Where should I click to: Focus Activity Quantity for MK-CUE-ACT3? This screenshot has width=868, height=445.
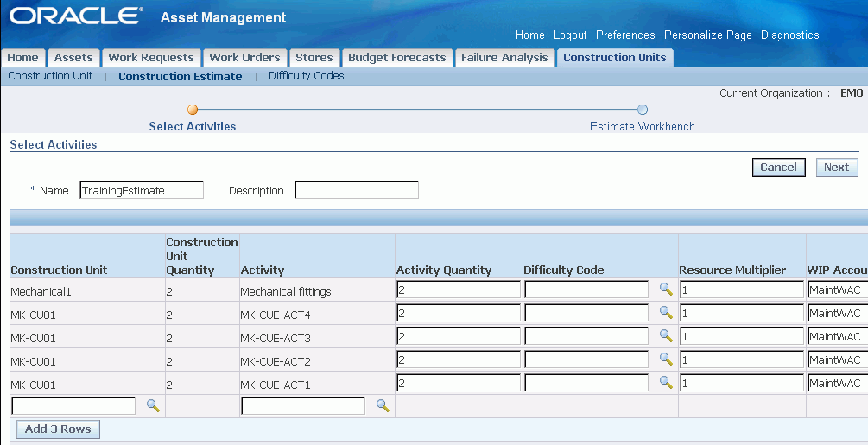coord(459,336)
